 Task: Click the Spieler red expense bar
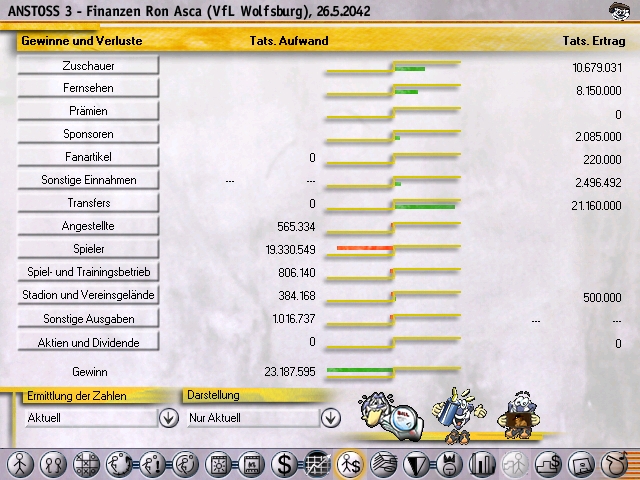(x=365, y=248)
